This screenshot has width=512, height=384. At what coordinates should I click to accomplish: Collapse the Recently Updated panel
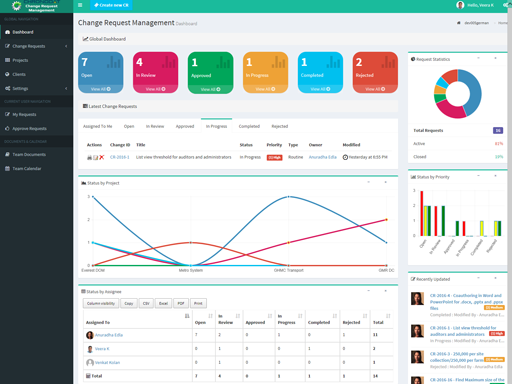(478, 278)
